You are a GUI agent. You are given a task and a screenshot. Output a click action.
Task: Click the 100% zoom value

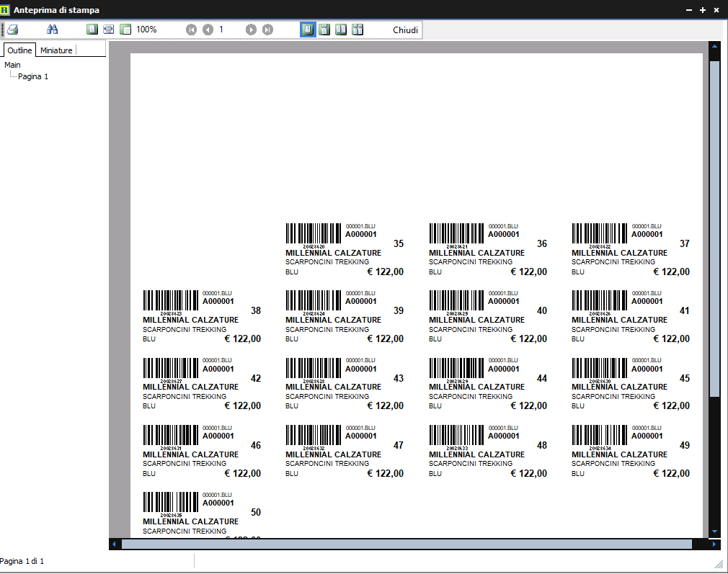[146, 30]
